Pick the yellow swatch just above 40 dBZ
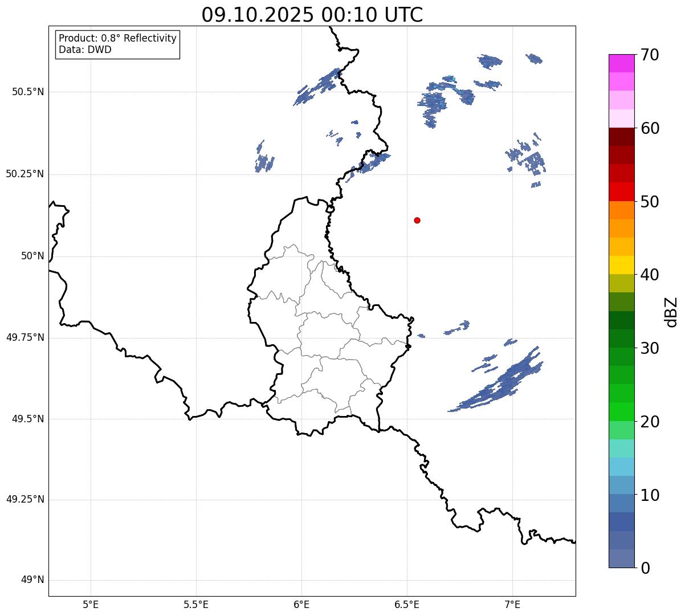 point(621,265)
